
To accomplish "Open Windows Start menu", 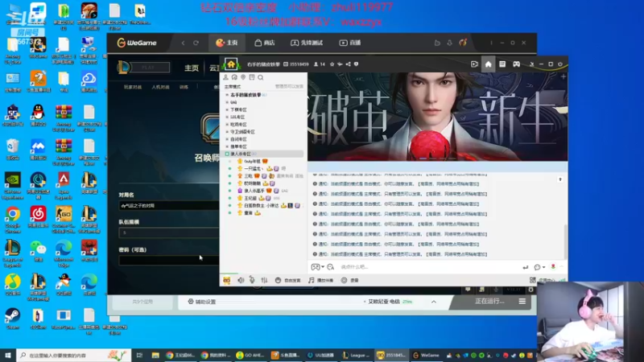I will click(x=8, y=355).
